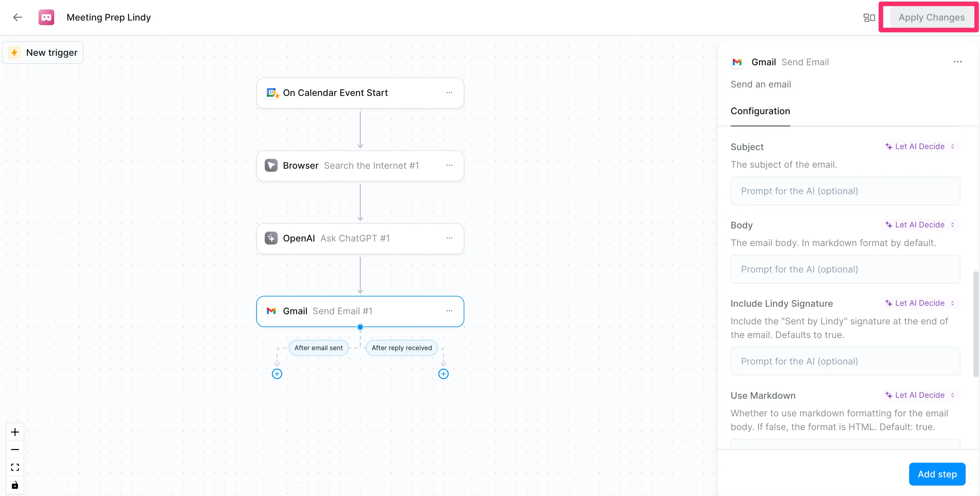Open Use Markdown Let AI Decide dropdown
The image size is (980, 496).
pos(920,395)
